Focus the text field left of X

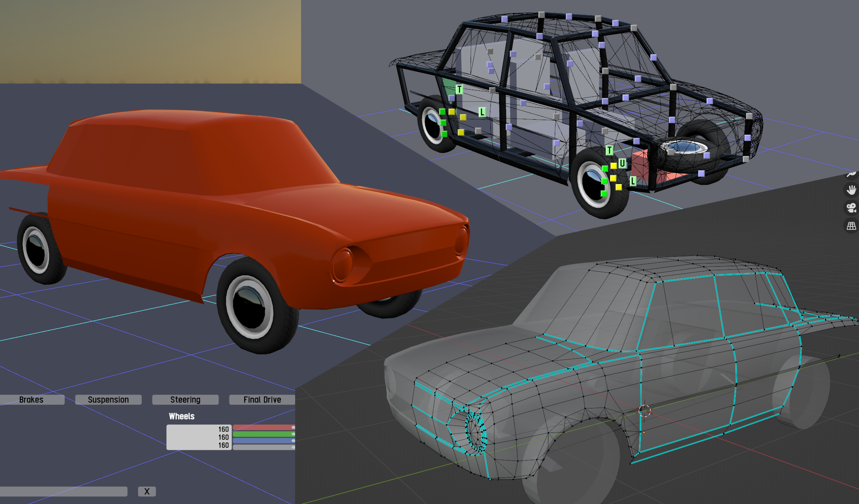pos(63,491)
